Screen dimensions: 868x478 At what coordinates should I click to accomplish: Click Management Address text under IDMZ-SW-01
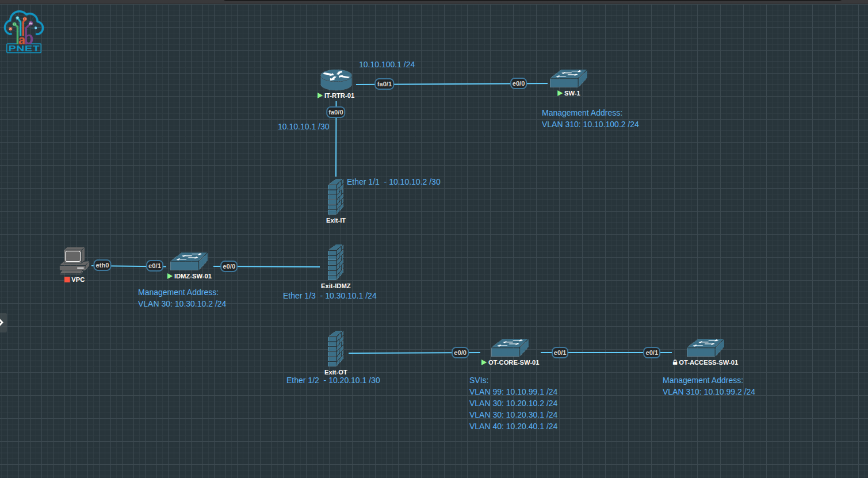click(178, 292)
